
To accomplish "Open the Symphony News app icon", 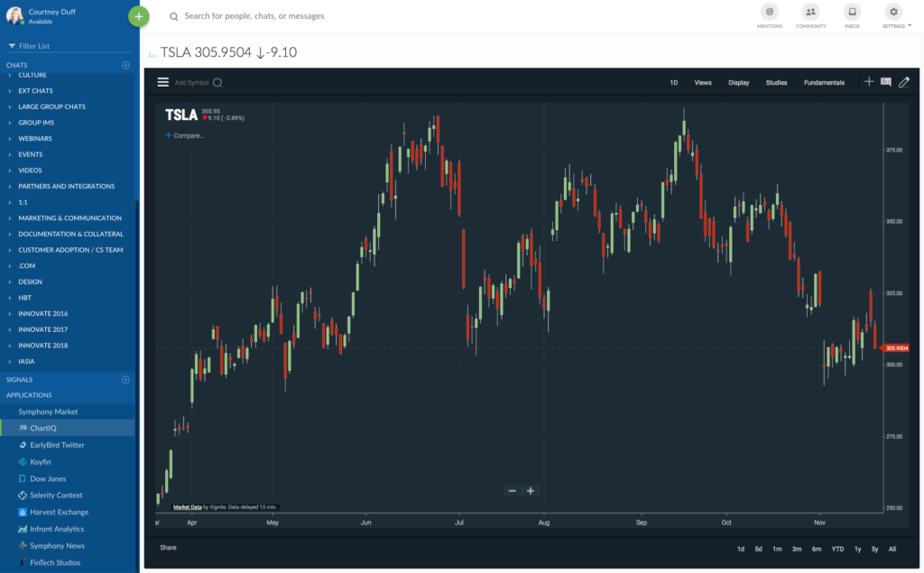I will pyautogui.click(x=23, y=546).
